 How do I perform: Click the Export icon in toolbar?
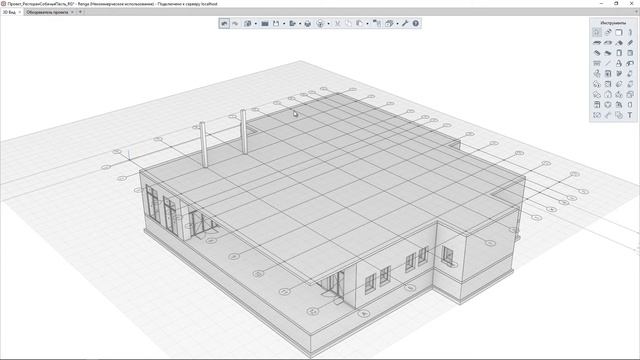[x=293, y=24]
